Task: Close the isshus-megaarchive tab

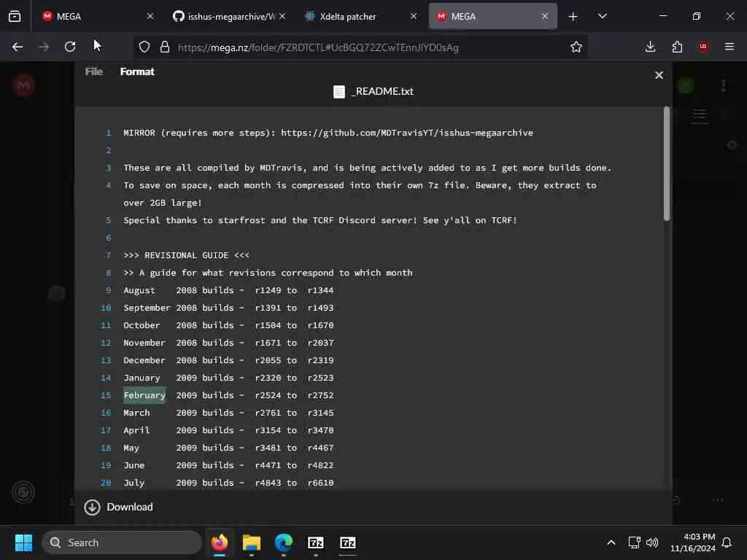Action: (x=282, y=16)
